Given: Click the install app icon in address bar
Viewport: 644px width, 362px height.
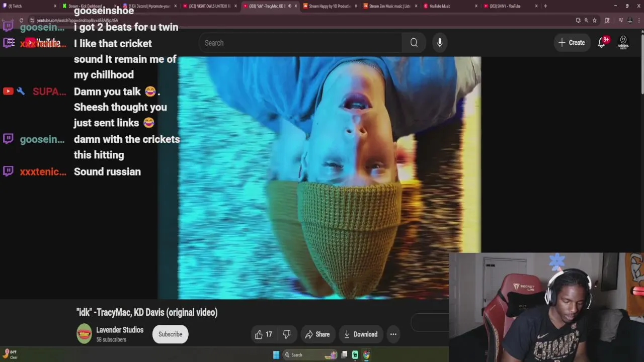Looking at the screenshot, I should pos(578,20).
